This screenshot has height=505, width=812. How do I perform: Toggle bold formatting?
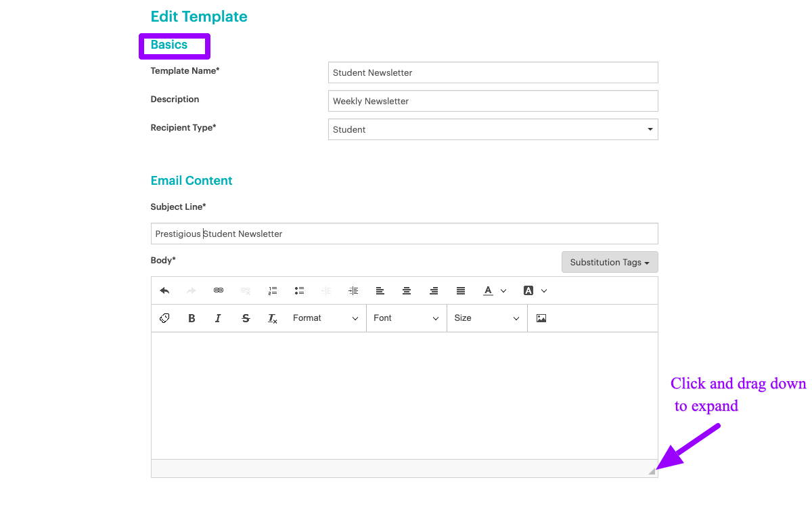point(191,318)
